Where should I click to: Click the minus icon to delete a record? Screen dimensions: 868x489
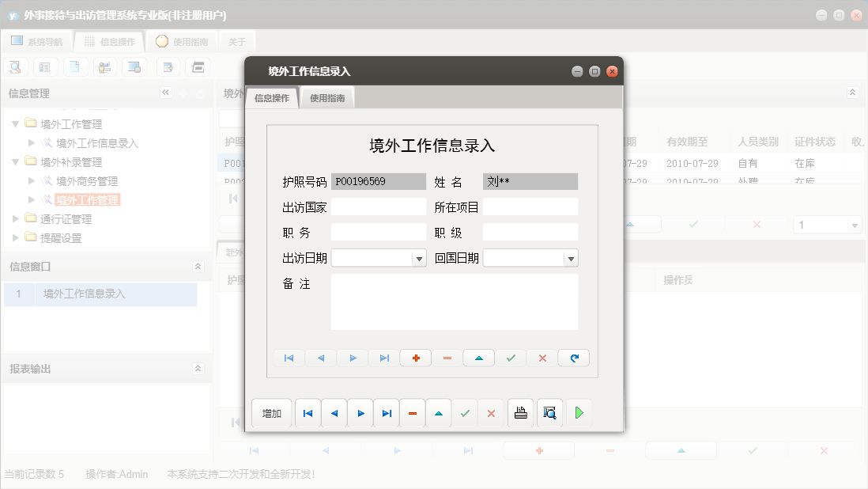pyautogui.click(x=447, y=358)
